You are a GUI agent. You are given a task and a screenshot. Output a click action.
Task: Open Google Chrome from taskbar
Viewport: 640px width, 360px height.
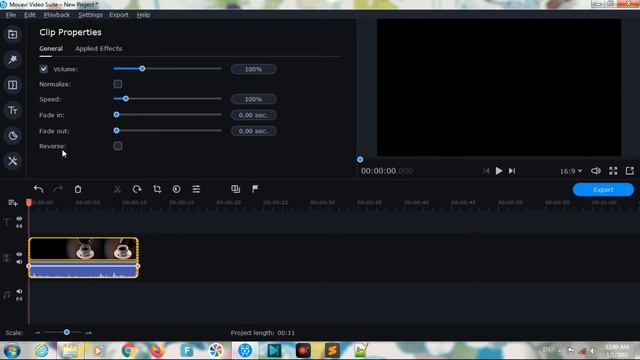[129, 351]
